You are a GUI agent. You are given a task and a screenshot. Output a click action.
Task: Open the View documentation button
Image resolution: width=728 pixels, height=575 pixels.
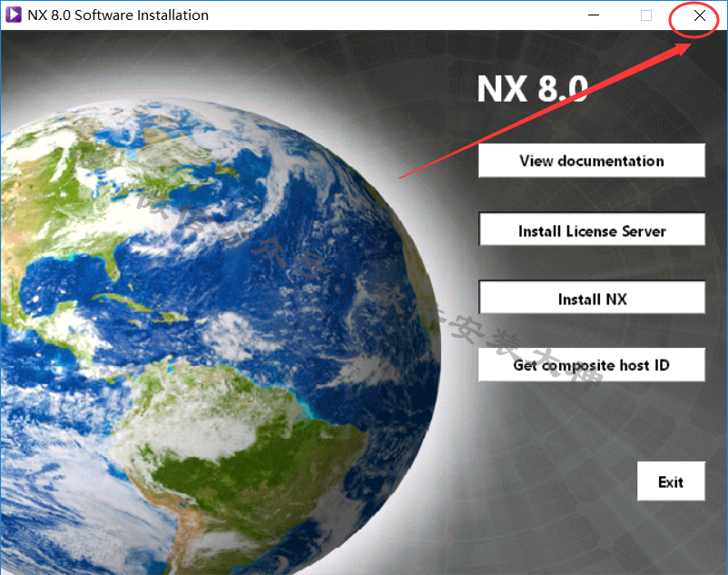[591, 161]
